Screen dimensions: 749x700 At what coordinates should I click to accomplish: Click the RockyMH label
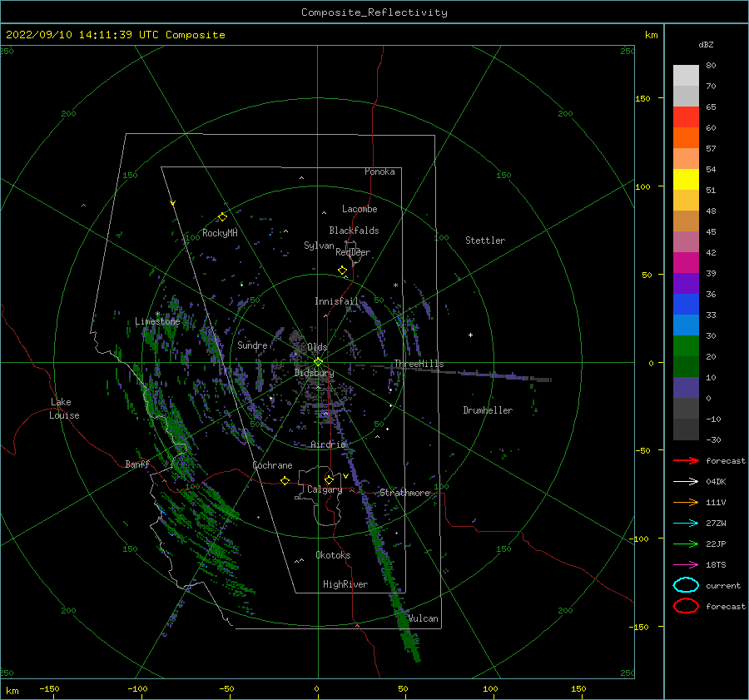point(220,233)
